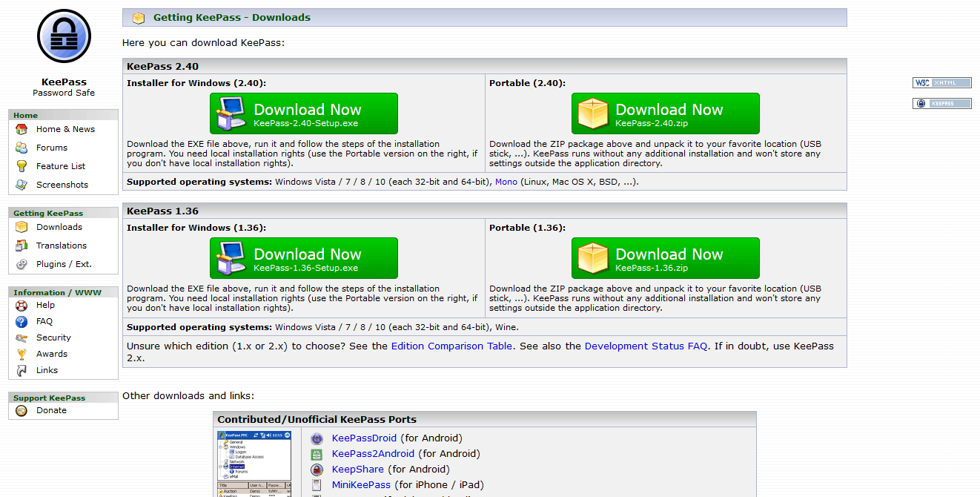Click the W3C XHTML badge
This screenshot has width=980, height=497.
pos(942,83)
